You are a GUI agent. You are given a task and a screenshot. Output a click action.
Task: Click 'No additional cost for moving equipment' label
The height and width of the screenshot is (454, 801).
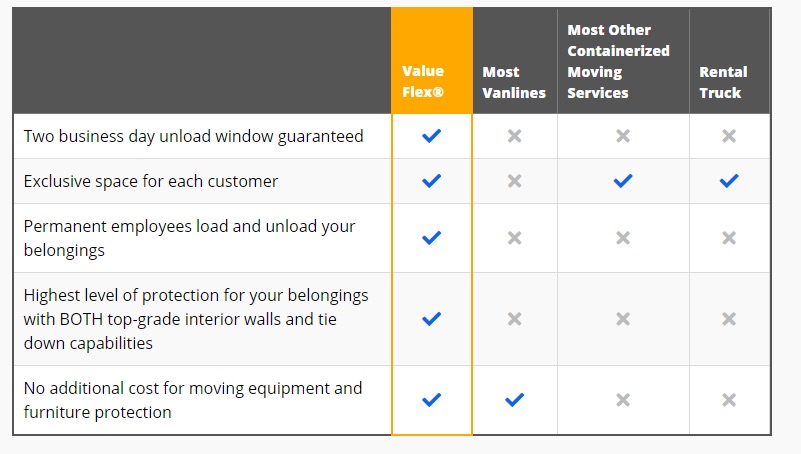pos(193,400)
